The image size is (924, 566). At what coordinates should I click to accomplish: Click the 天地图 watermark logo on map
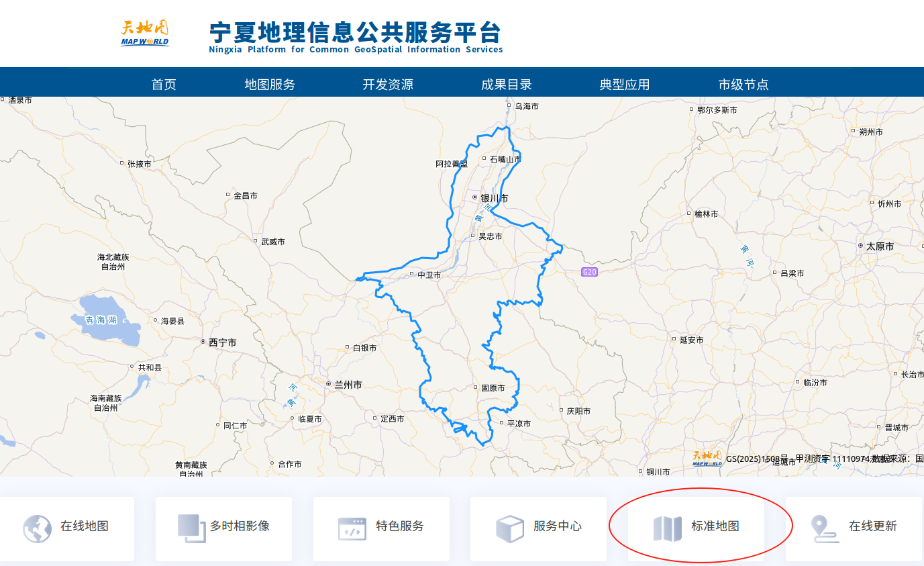(x=707, y=459)
